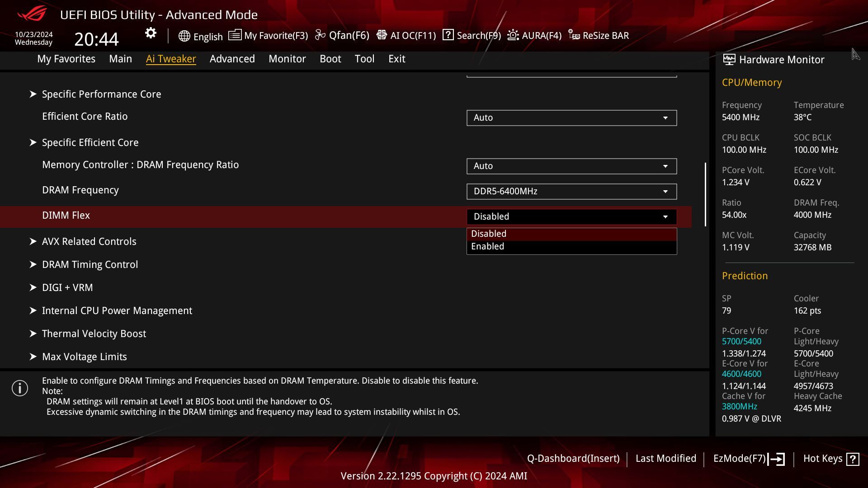Toggle ReSize BAR icon
This screenshot has height=488, width=868.
point(574,35)
